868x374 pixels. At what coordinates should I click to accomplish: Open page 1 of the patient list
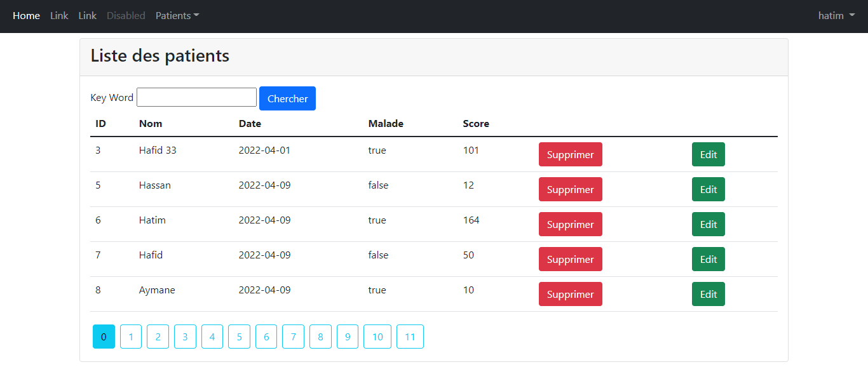[130, 337]
